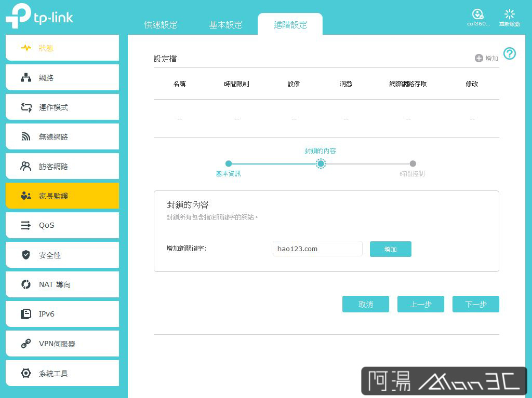Click the 封鎖所有包含指定關鍵字的網站 description text
532x398 pixels.
212,217
